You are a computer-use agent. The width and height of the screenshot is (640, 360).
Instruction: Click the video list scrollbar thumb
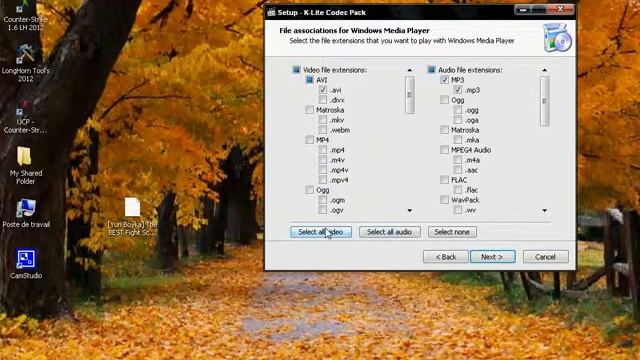[409, 95]
